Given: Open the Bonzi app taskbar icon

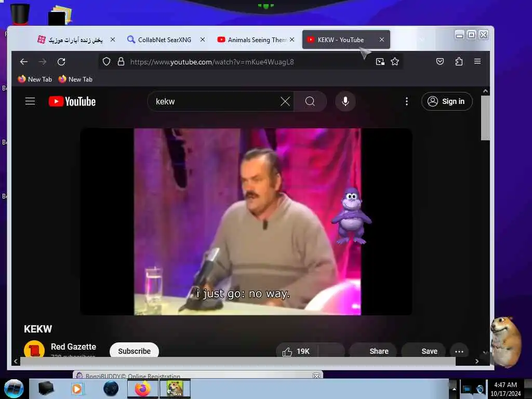Looking at the screenshot, I should coord(175,389).
